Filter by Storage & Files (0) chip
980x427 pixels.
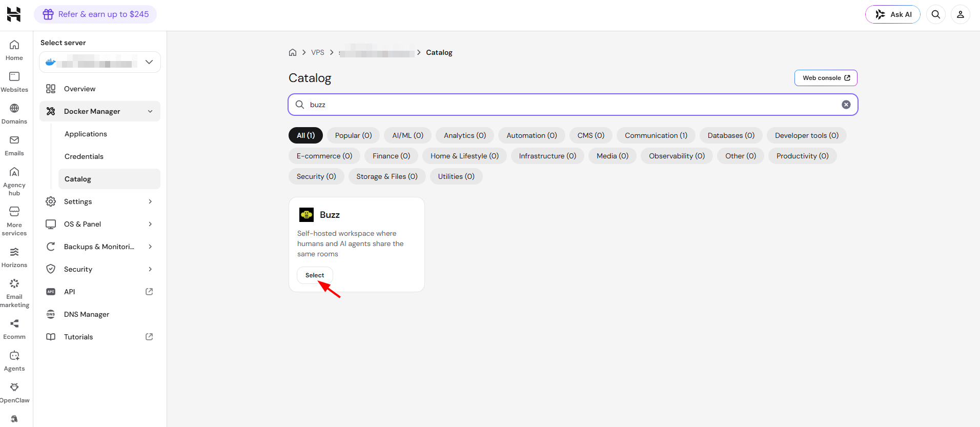pyautogui.click(x=387, y=176)
